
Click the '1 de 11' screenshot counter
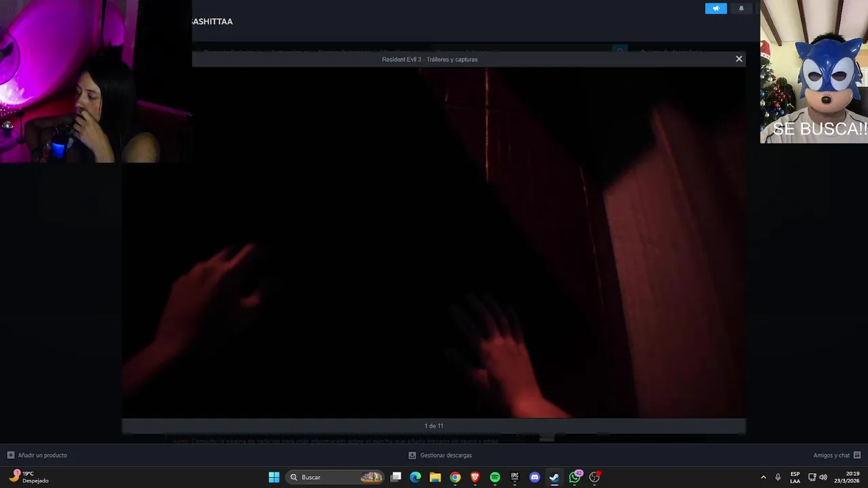tap(434, 426)
